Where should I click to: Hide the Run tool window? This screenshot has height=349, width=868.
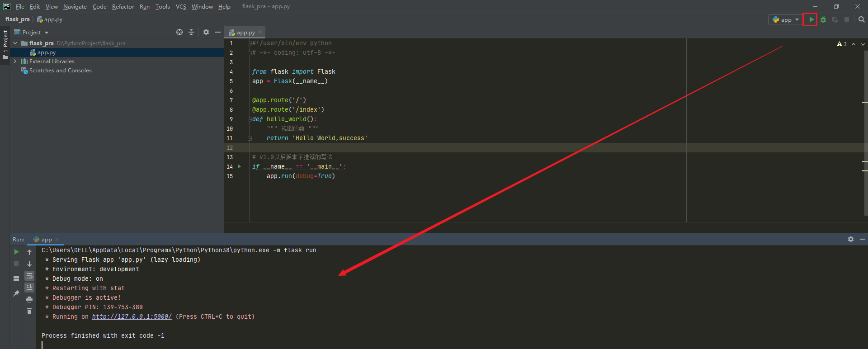[x=863, y=239]
